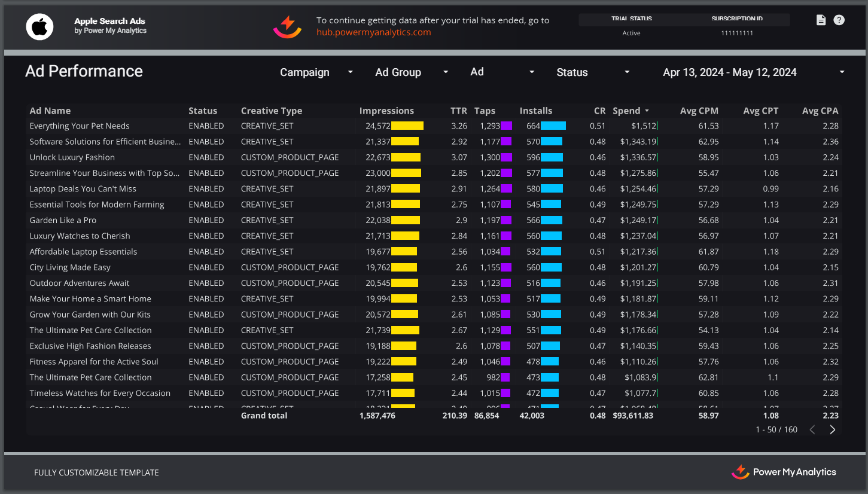Click the help question mark icon

click(839, 20)
